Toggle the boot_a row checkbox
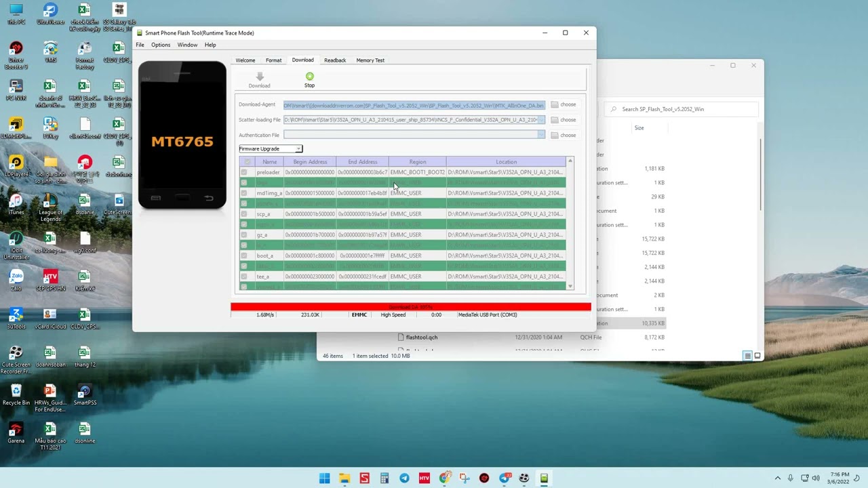The width and height of the screenshot is (868, 488). click(x=244, y=256)
